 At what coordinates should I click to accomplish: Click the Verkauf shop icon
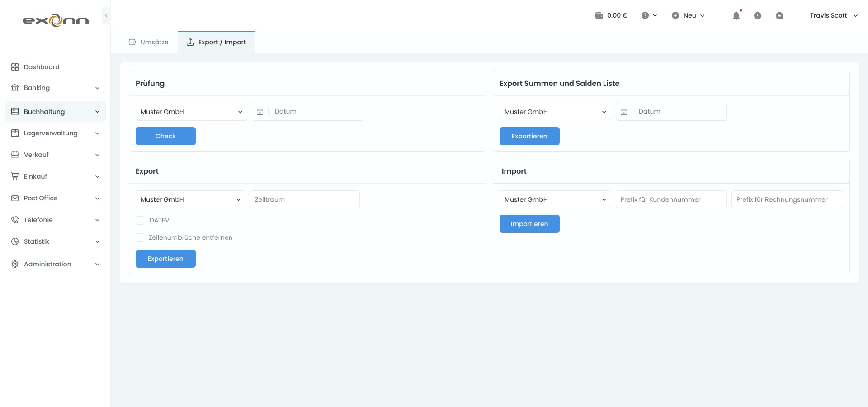click(x=15, y=155)
